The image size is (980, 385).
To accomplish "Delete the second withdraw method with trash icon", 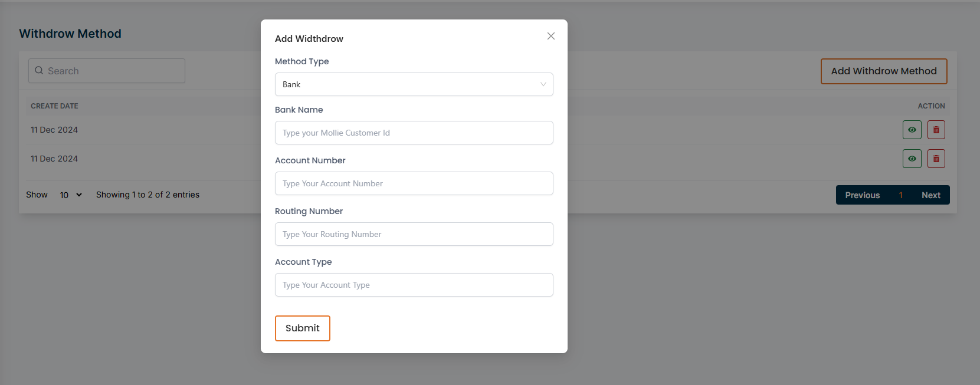I will (936, 159).
